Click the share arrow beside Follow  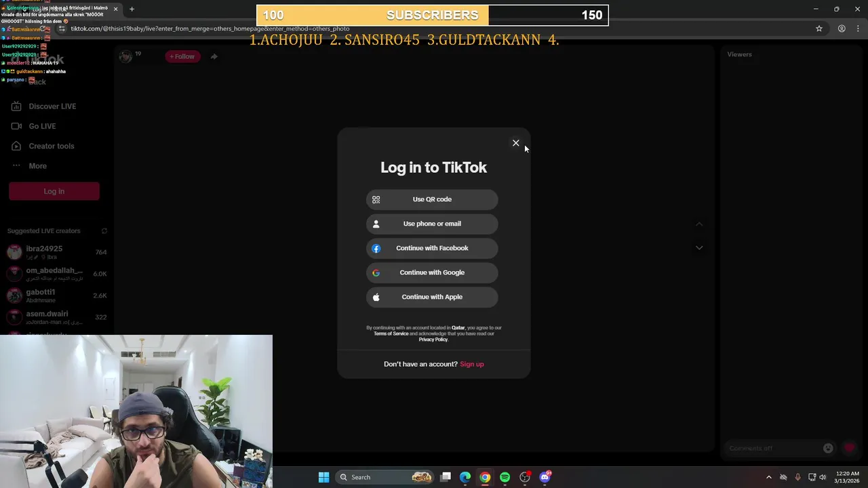point(214,56)
